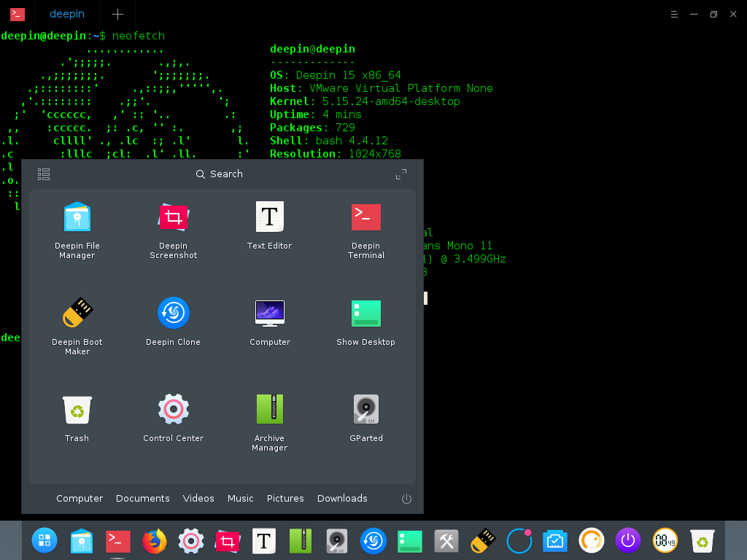The width and height of the screenshot is (747, 560).
Task: Expand launcher to fullscreen mode
Action: tap(401, 174)
